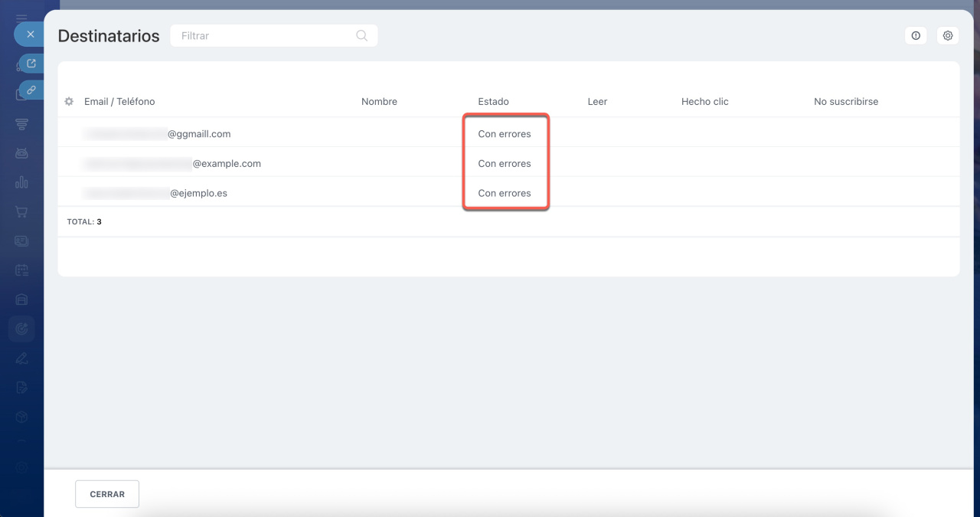
Task: Click the Nombre column header
Action: (x=379, y=102)
